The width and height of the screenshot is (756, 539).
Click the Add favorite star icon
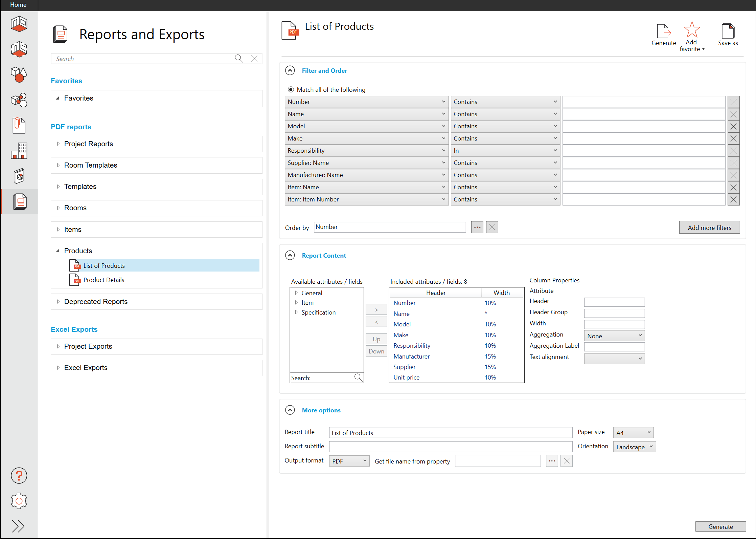(691, 30)
